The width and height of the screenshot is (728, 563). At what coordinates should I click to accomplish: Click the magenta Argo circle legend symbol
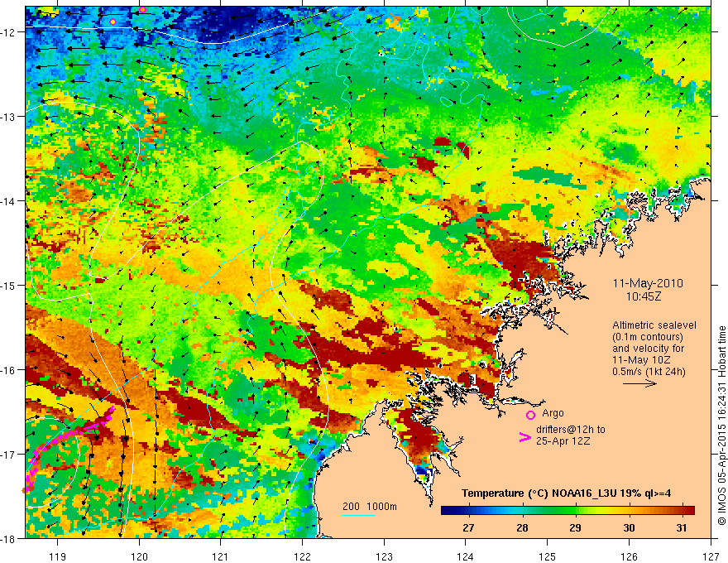tap(530, 415)
